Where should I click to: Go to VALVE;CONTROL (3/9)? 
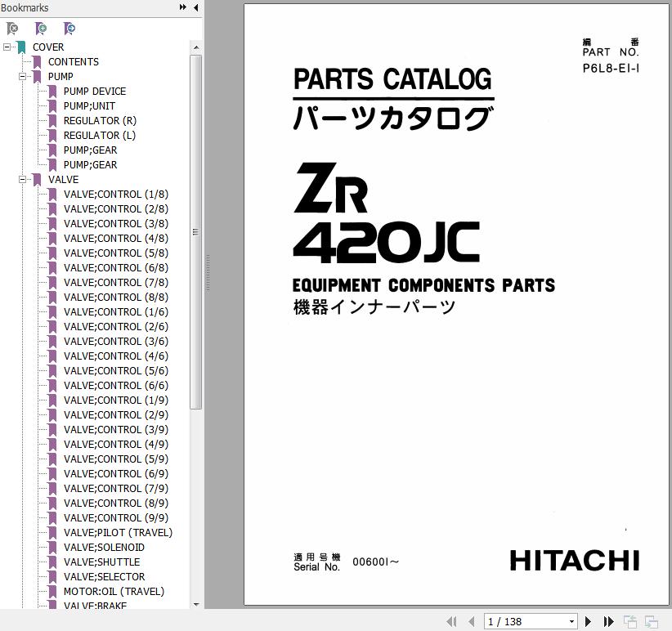pos(116,430)
